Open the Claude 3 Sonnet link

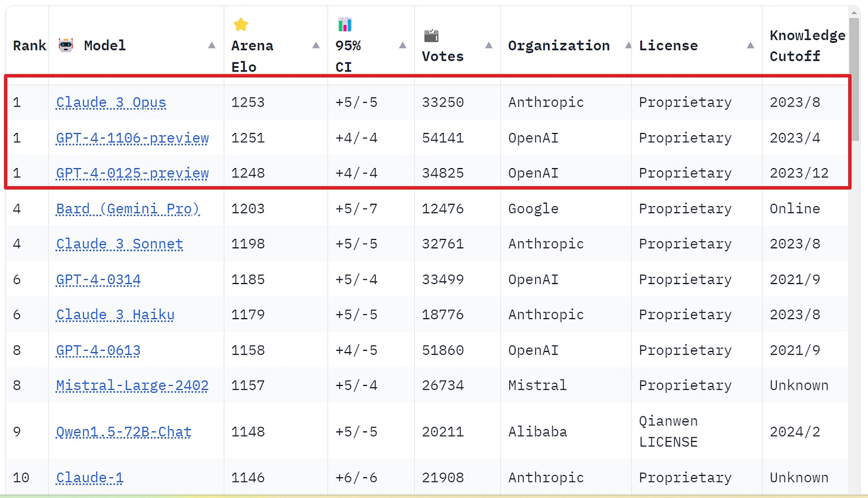pos(119,244)
